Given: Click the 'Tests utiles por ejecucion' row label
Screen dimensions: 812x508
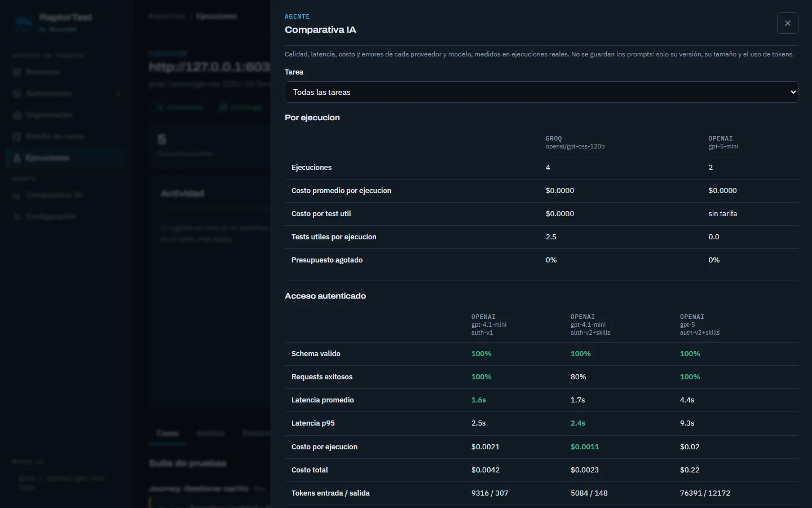Looking at the screenshot, I should coord(334,237).
